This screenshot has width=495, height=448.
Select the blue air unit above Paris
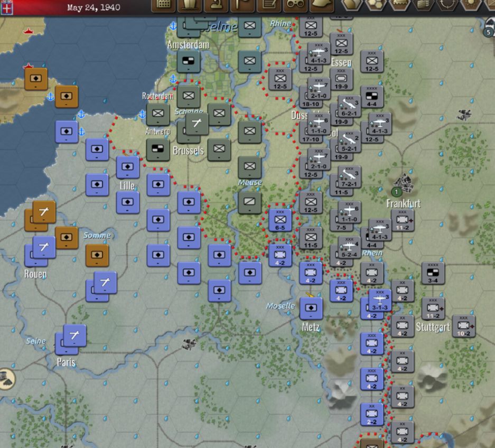[x=75, y=335]
